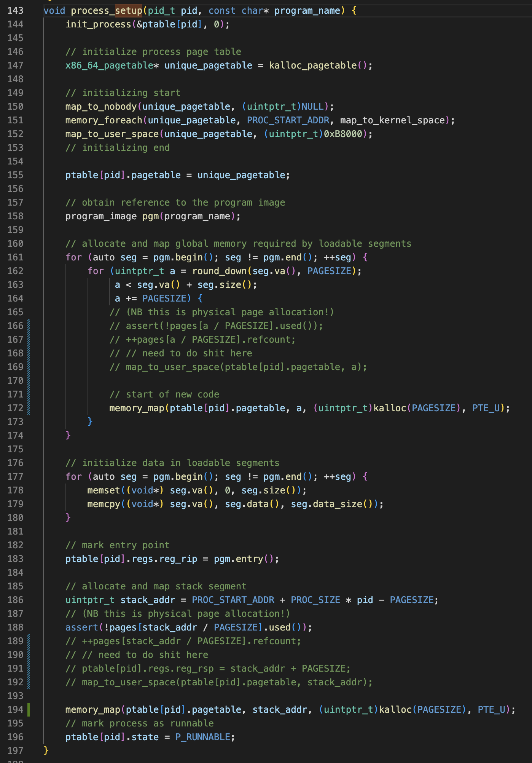532x763 pixels.
Task: Click the map_to_nobody function call
Action: click(101, 107)
